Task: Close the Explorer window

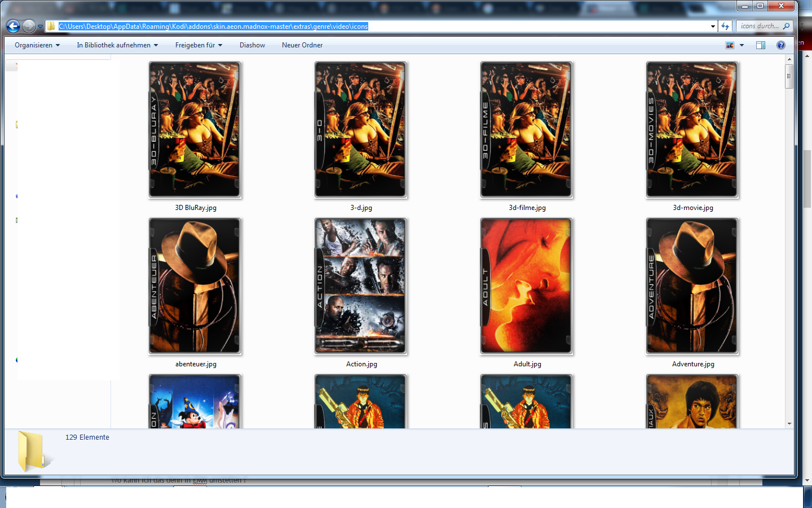Action: (x=781, y=6)
